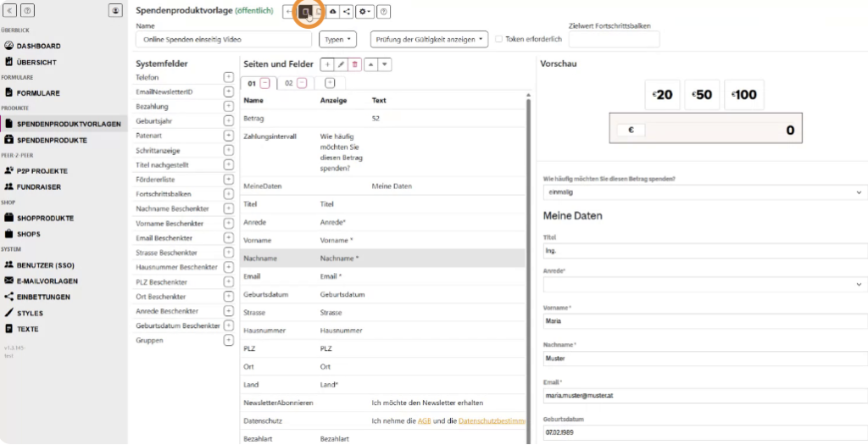Image resolution: width=868 pixels, height=445 pixels.
Task: Open E-Mailvorlagen in the sidebar
Action: pos(47,281)
